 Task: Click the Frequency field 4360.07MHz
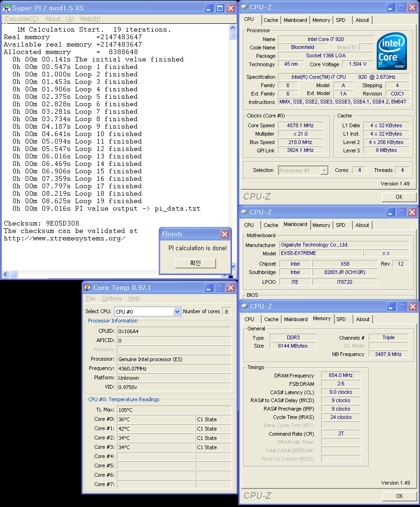(174, 368)
